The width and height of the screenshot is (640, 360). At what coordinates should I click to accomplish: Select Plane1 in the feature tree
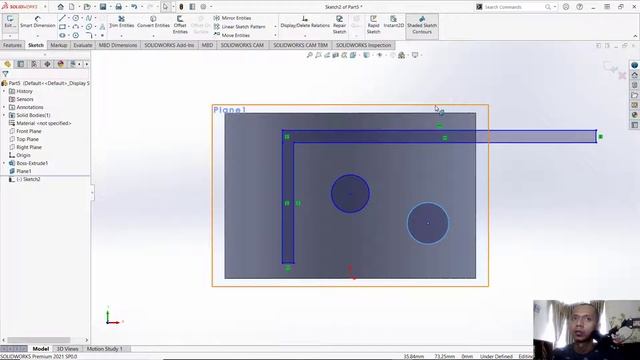coord(20,171)
